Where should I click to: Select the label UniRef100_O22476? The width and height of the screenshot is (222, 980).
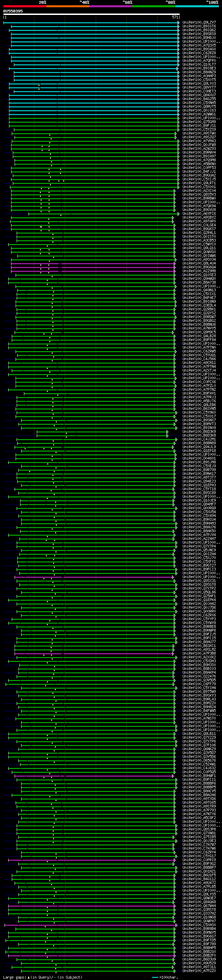199,677
